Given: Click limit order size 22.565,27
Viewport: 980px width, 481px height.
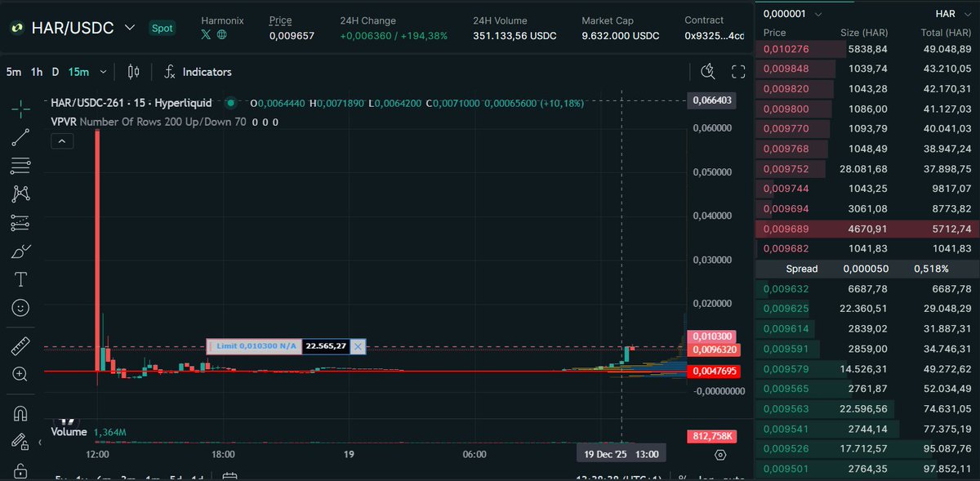Looking at the screenshot, I should coord(325,346).
